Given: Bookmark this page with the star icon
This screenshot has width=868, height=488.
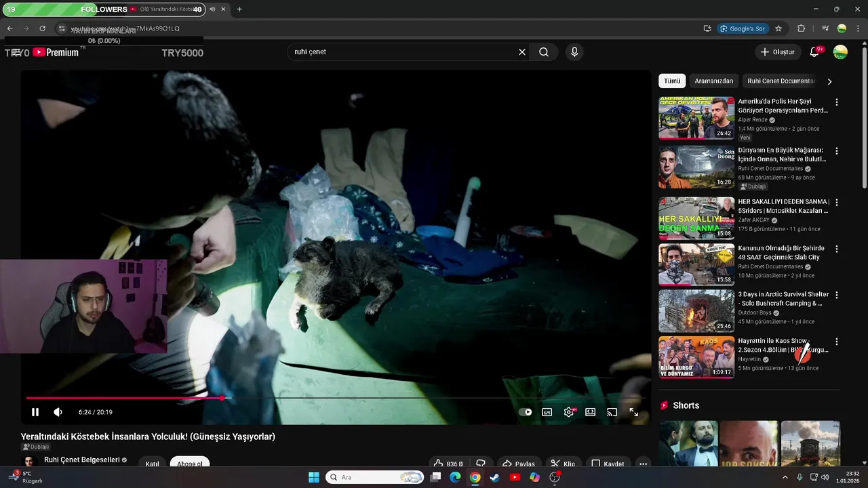Looking at the screenshot, I should (x=778, y=28).
